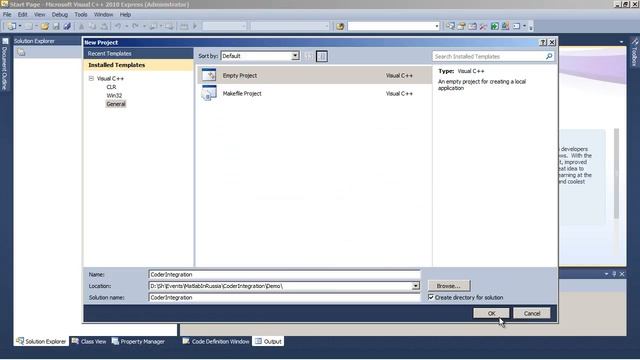This screenshot has height=360, width=640.
Task: Select the Win32 template category
Action: coord(114,96)
